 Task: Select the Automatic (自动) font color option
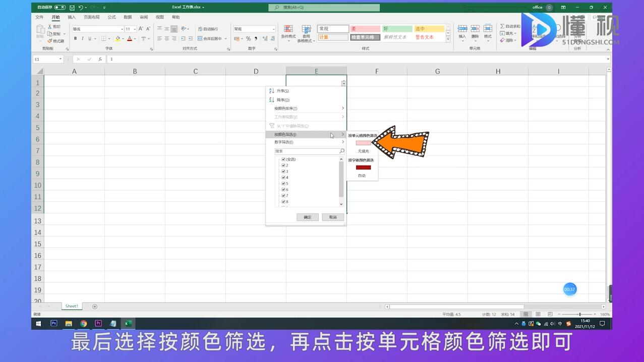tap(362, 176)
